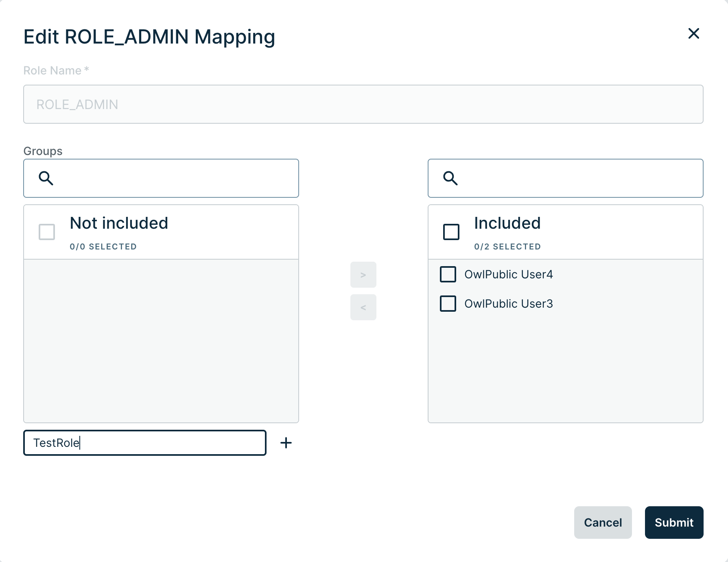Image resolution: width=728 pixels, height=562 pixels.
Task: Close the Edit ROLE_ADMIN Mapping dialog
Action: click(x=693, y=33)
